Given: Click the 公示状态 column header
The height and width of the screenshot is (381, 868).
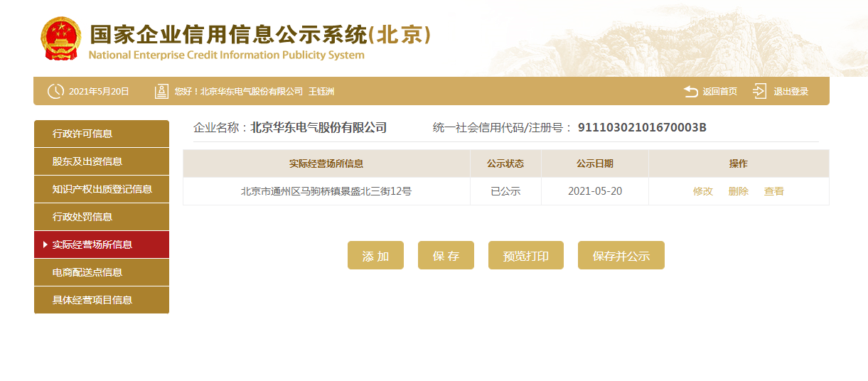Looking at the screenshot, I should tap(505, 163).
